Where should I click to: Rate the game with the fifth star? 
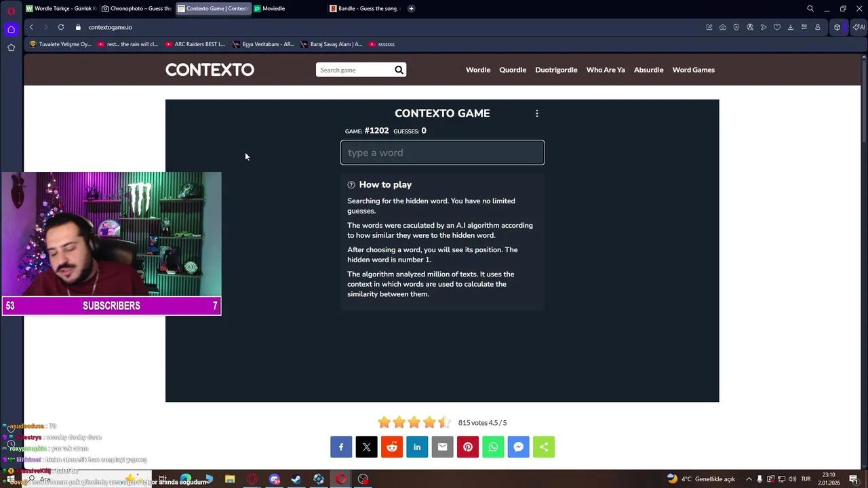pos(444,422)
